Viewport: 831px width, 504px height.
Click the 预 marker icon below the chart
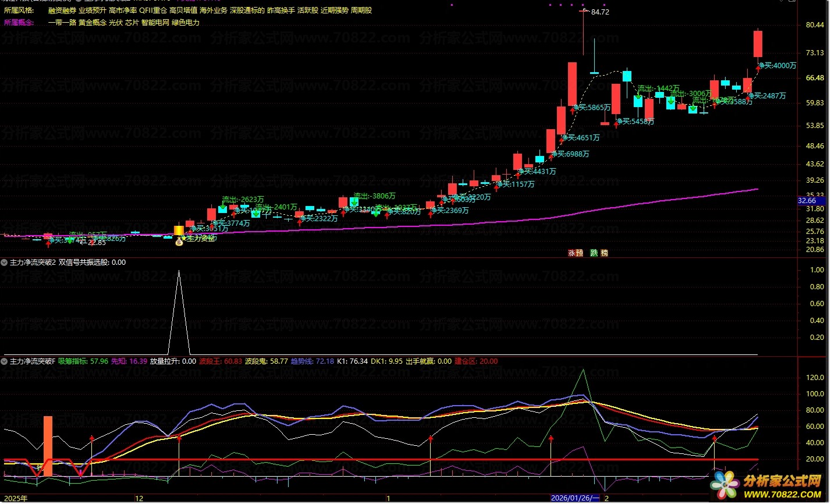pos(579,253)
